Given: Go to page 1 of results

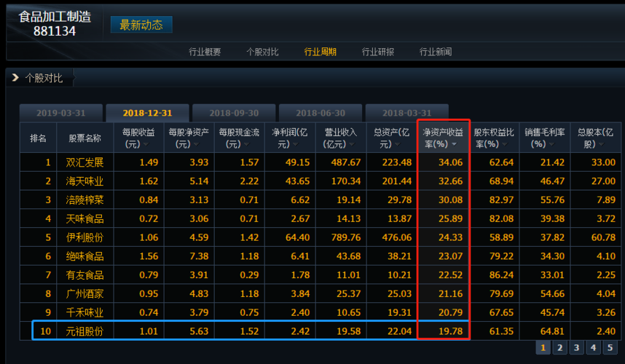Looking at the screenshot, I should point(543,348).
